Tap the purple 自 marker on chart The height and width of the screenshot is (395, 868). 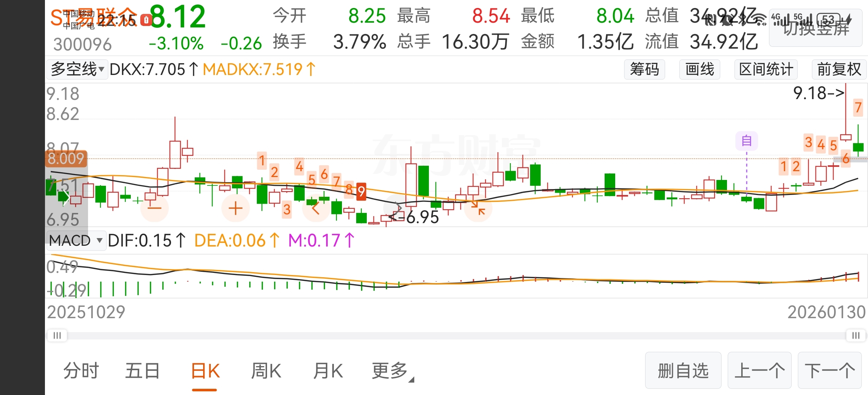click(x=746, y=141)
